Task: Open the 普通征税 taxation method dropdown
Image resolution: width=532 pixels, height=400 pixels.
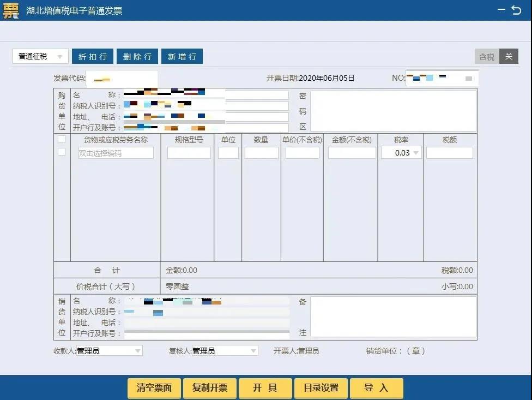Action: (x=60, y=56)
